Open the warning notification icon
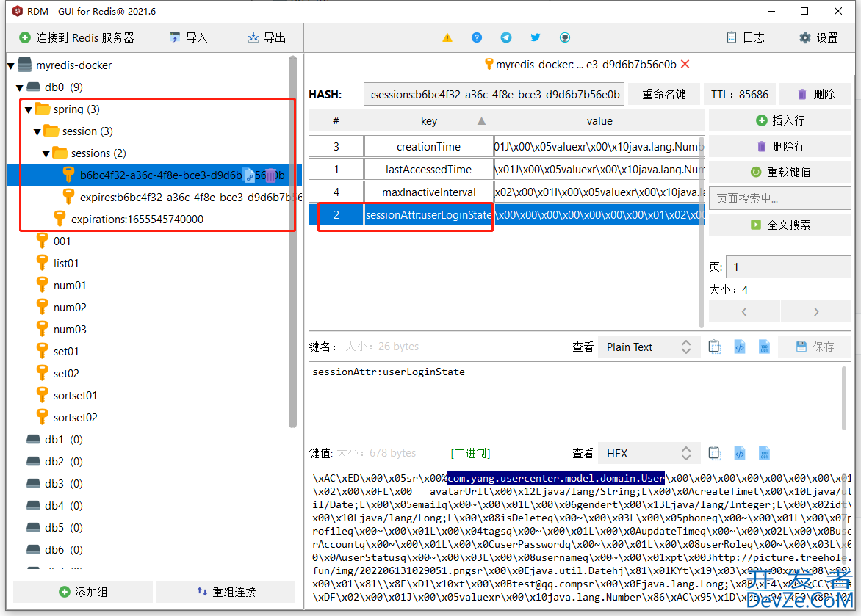861x616 pixels. 447,38
